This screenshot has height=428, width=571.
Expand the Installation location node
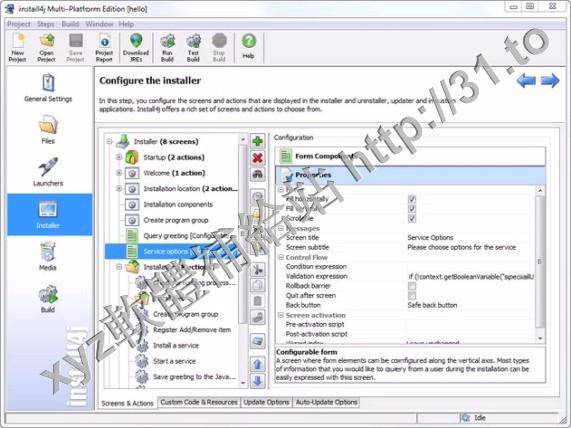point(119,188)
